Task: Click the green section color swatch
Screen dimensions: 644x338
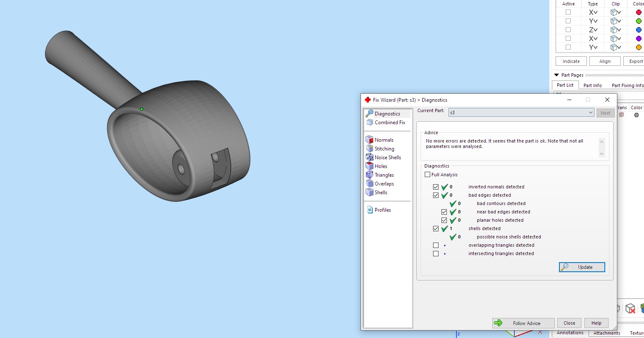Action: [639, 21]
